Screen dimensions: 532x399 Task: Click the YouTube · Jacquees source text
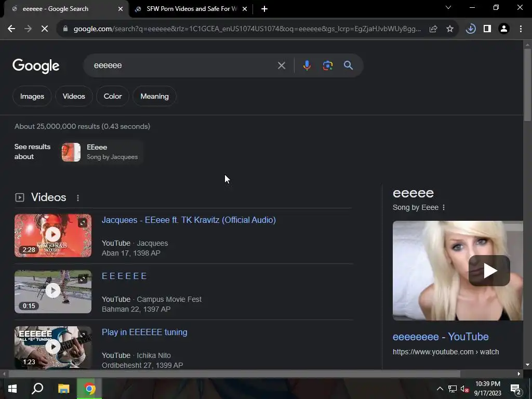tap(135, 243)
